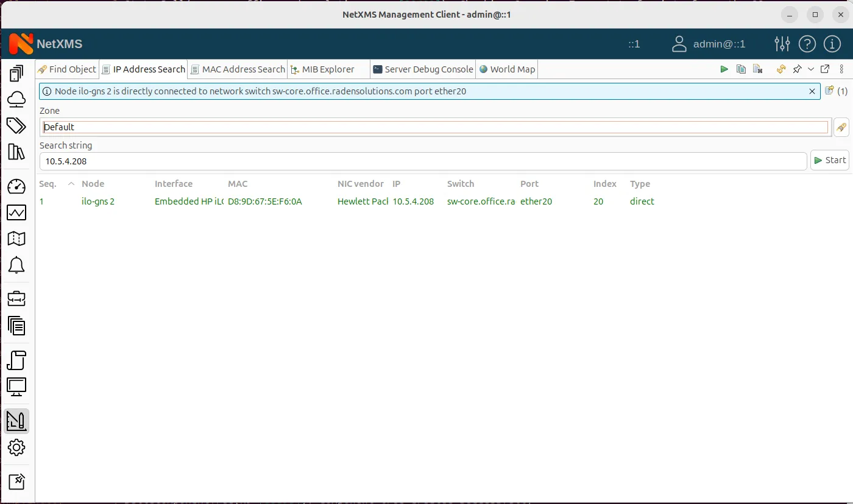Pin the current view
Viewport: 853px width, 504px height.
pos(797,69)
